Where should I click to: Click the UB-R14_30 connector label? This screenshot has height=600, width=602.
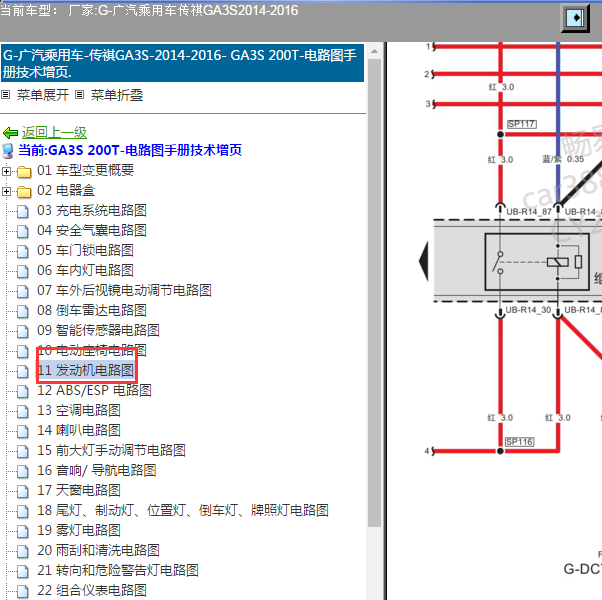tap(528, 310)
